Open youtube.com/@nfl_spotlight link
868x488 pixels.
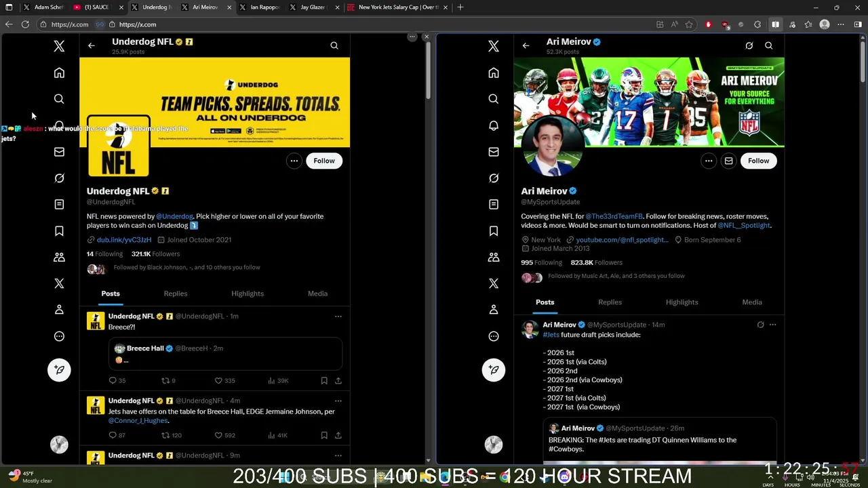click(622, 240)
